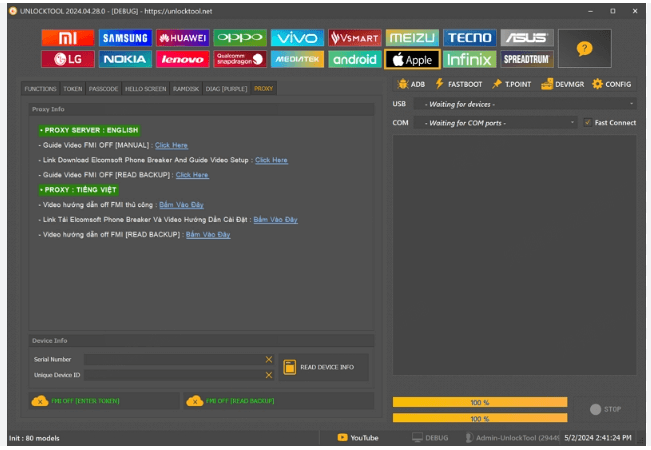Open Vietnamese FMI [READ BACKUP] video link
The width and height of the screenshot is (651, 450).
pyautogui.click(x=208, y=235)
